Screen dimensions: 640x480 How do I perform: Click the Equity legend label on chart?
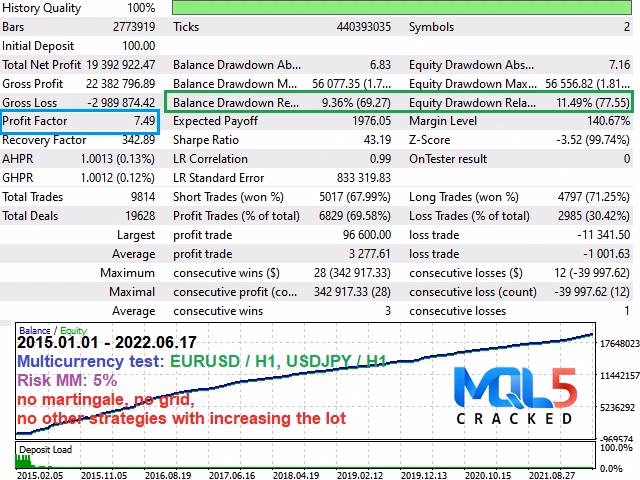coord(72,330)
